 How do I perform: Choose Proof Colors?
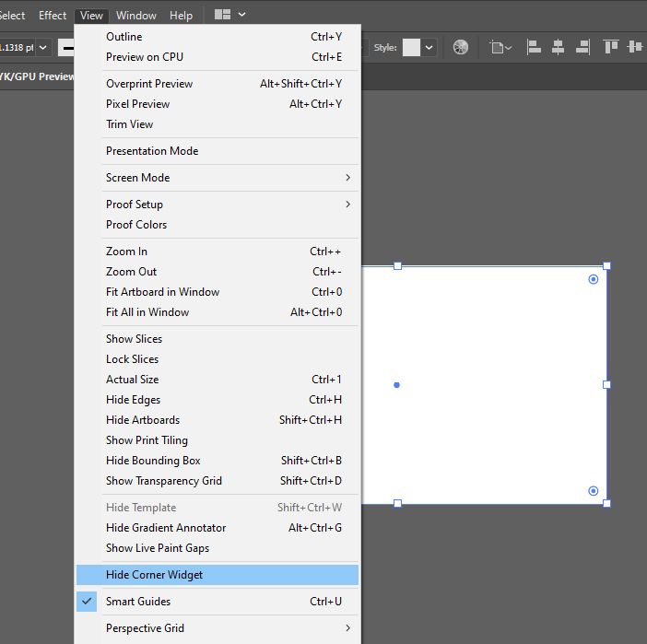pyautogui.click(x=218, y=225)
